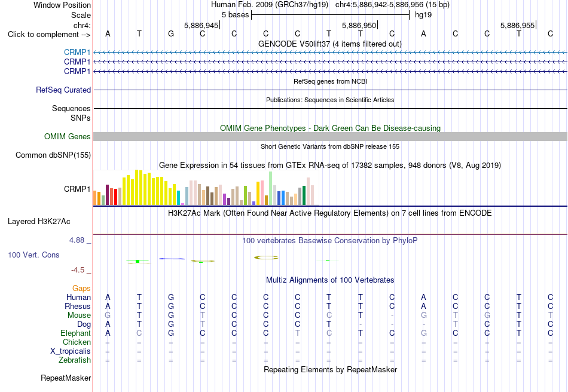This screenshot has width=568, height=392.
Task: Click the Chicken species label
Action: pos(77,342)
